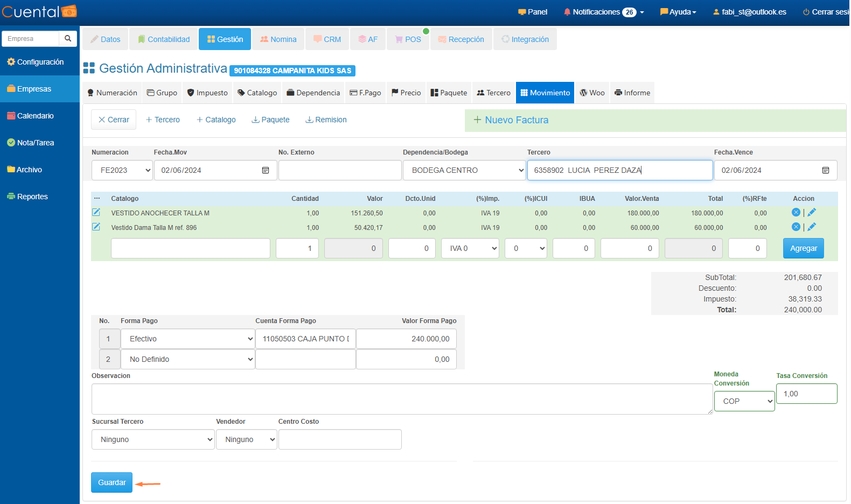Click the Cuental logo

[39, 12]
